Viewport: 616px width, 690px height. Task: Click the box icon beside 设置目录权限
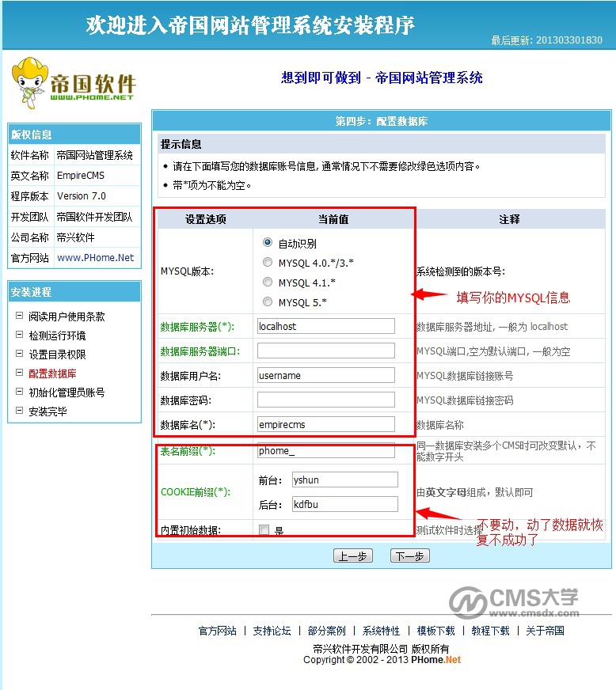[19, 354]
